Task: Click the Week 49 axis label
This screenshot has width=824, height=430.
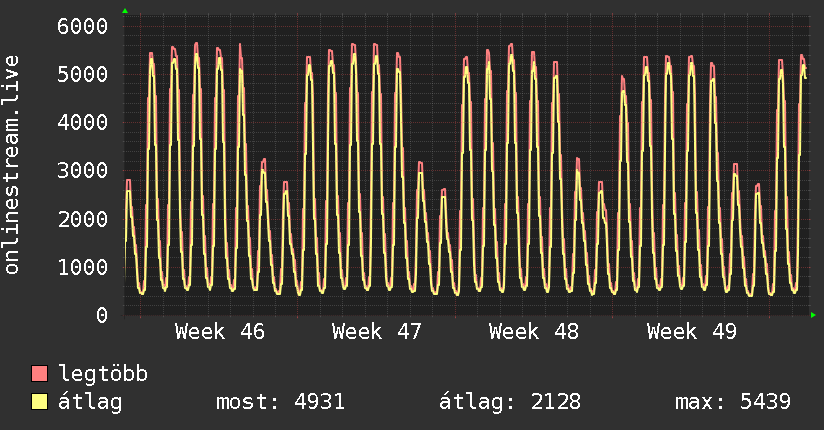Action: tap(692, 332)
